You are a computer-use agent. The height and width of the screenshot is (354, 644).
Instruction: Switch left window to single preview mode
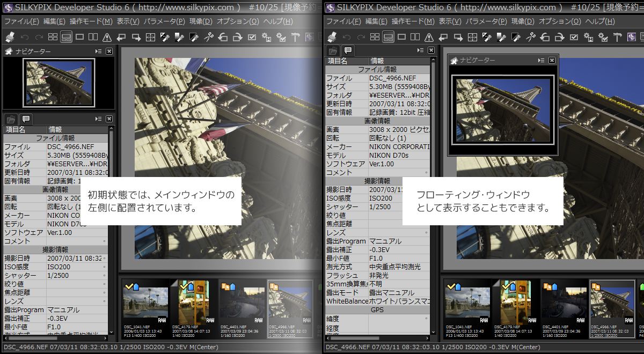(x=80, y=37)
